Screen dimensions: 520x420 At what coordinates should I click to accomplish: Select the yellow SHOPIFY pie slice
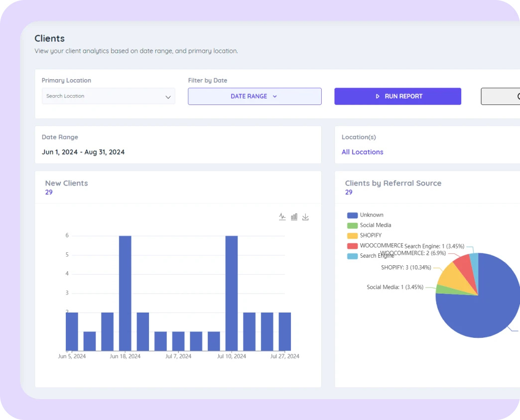point(452,277)
